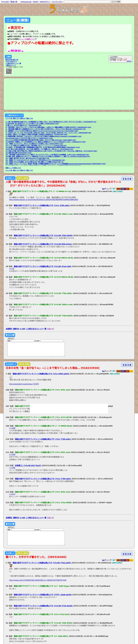Click S★ badge in 弱者男性 thread header
This screenshot has height=644, width=138.
tap(131, 189)
